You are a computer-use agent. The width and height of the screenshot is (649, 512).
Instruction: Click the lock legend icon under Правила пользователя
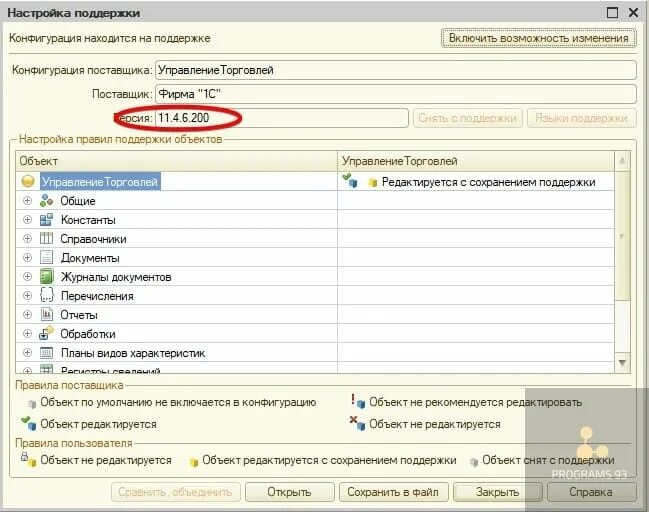tap(29, 459)
